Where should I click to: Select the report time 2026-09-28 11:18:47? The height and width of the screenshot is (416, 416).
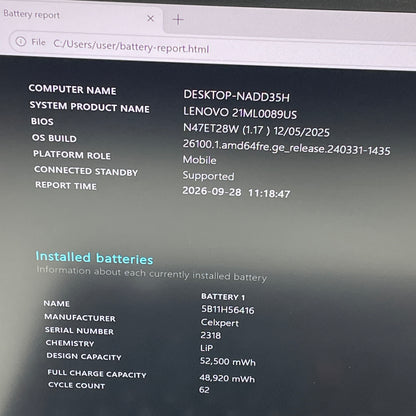(236, 192)
